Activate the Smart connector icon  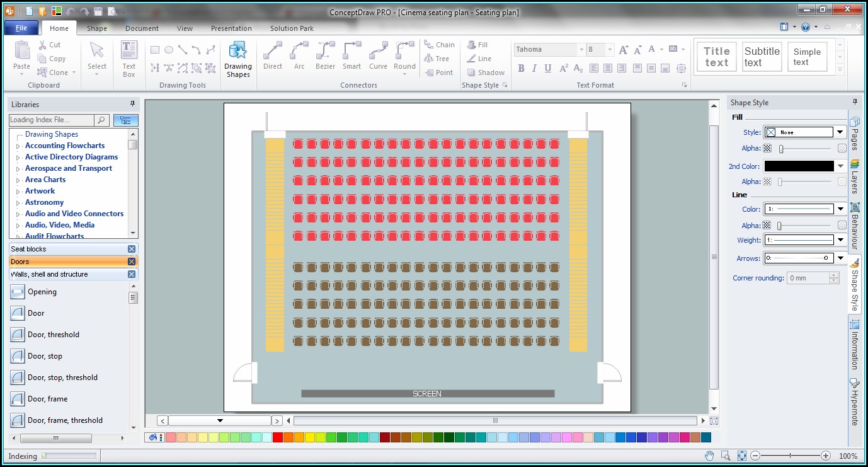pyautogui.click(x=351, y=56)
